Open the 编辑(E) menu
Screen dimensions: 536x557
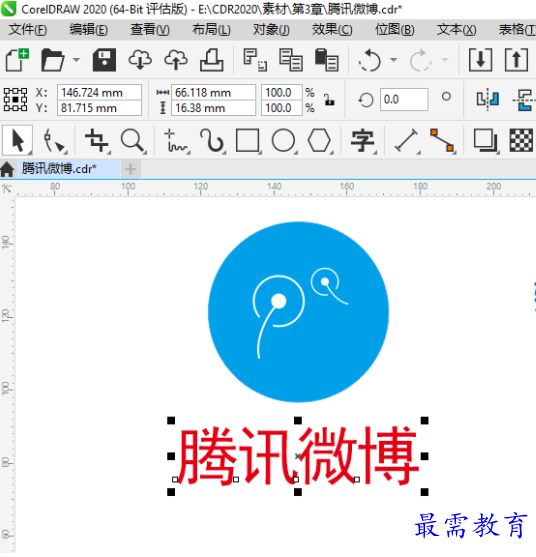[x=88, y=29]
